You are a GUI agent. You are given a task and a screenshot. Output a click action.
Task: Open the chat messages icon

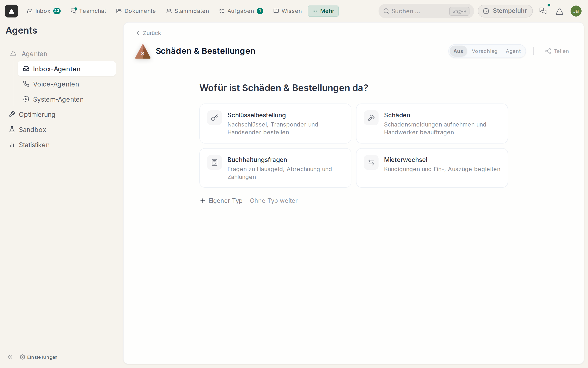[x=543, y=11]
